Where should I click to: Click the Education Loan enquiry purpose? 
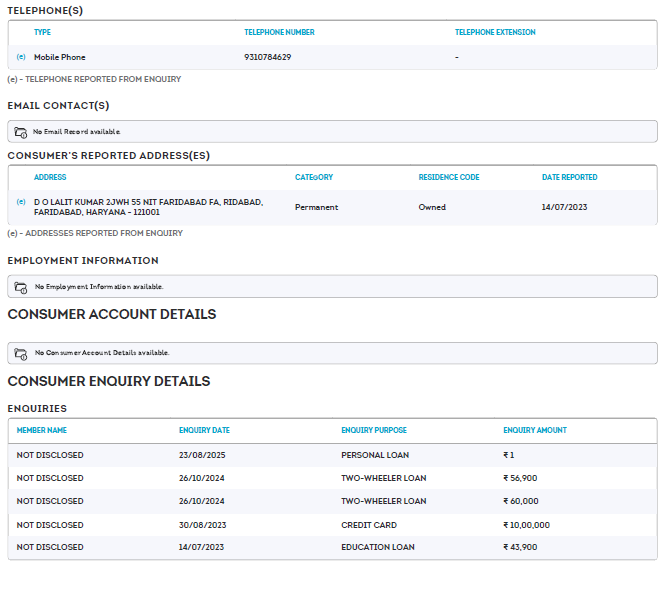[377, 547]
